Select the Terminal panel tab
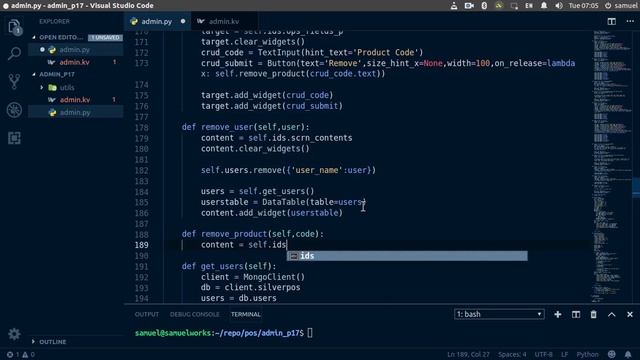This screenshot has width=640, height=360. 245,314
